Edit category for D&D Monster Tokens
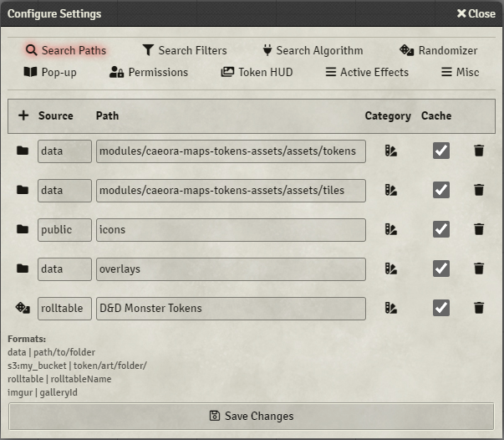The height and width of the screenshot is (440, 504). 391,308
